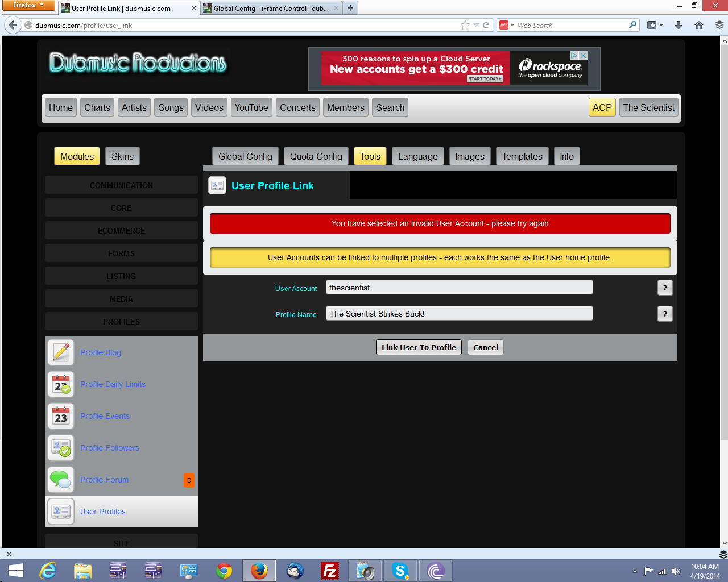Open the Firefox application menu dropdown
The width and height of the screenshot is (728, 582).
(28, 5)
